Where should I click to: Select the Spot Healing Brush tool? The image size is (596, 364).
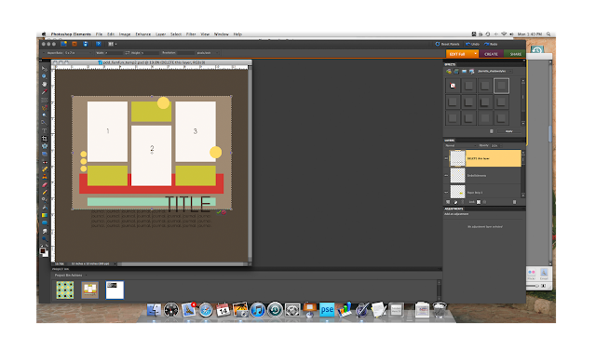pos(45,169)
